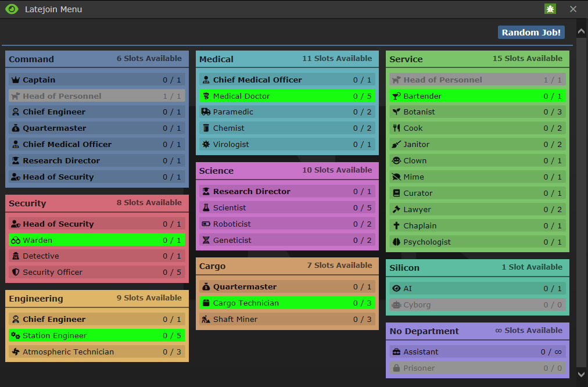Select Research Director in the Science section
Screen dimensions: 588x387
coord(287,191)
